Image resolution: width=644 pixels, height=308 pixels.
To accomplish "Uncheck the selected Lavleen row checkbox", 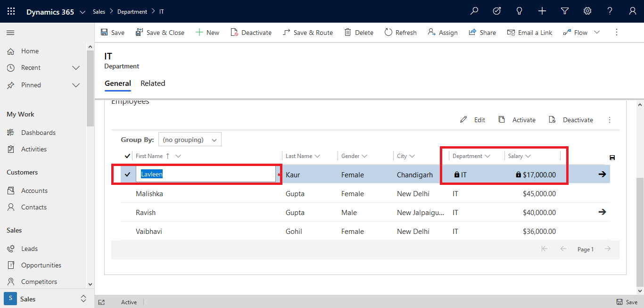I will tap(127, 175).
